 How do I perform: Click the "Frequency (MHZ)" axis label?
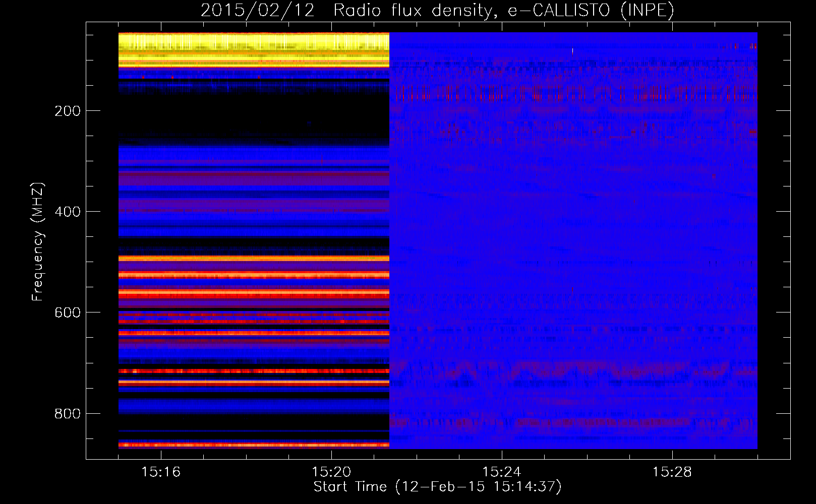[38, 242]
